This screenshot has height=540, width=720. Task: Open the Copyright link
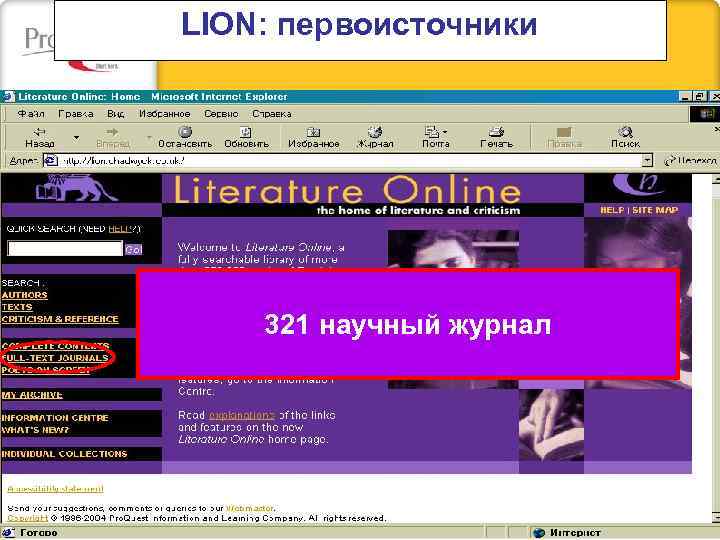pyautogui.click(x=28, y=518)
